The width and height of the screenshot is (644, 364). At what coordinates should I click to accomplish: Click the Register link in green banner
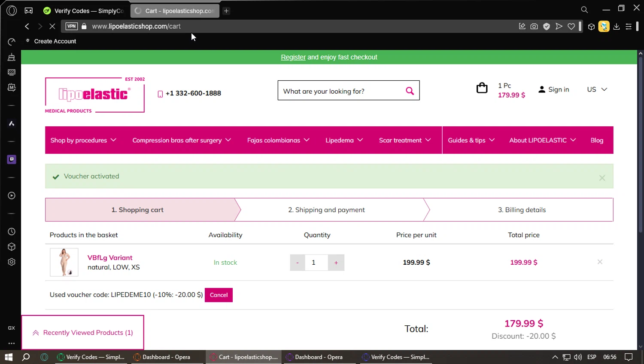coord(293,57)
